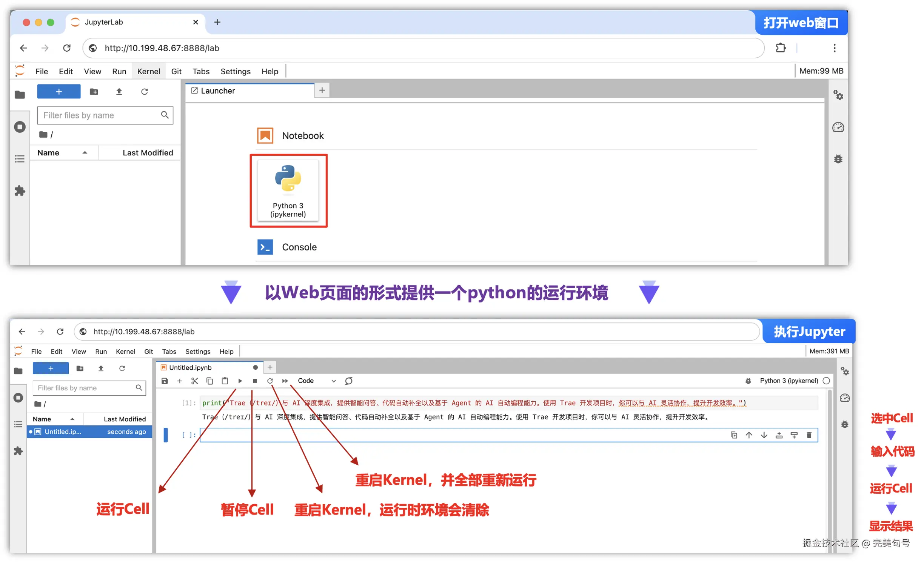Click restart kernel and run all icon

point(285,381)
